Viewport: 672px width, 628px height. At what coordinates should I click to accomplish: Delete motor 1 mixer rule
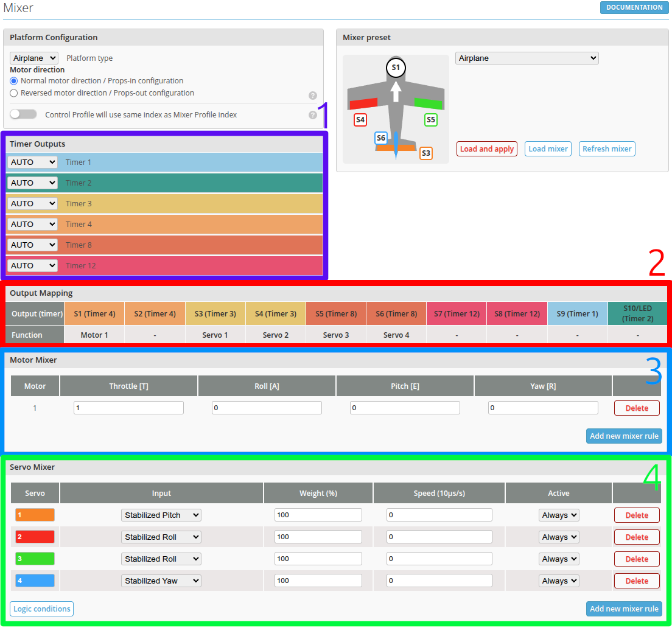click(637, 408)
